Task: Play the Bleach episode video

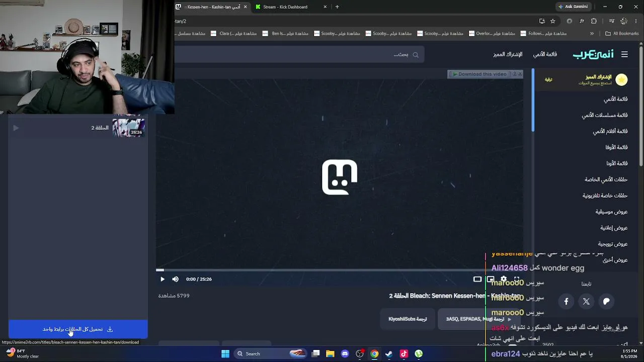Action: coord(162,279)
